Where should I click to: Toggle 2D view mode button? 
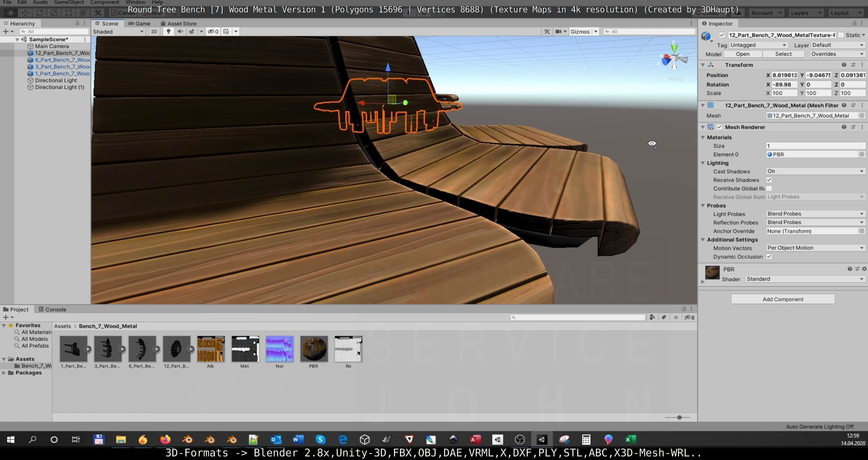click(x=154, y=31)
